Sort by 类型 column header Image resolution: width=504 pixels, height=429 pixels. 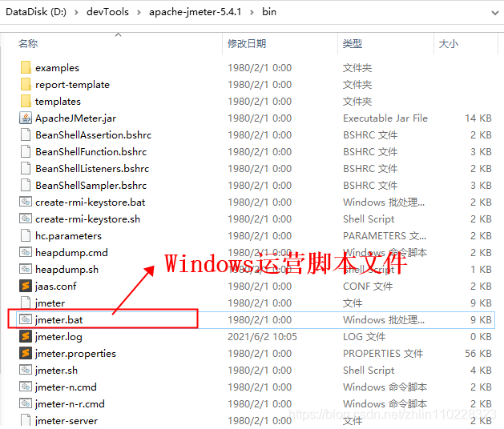coord(353,44)
